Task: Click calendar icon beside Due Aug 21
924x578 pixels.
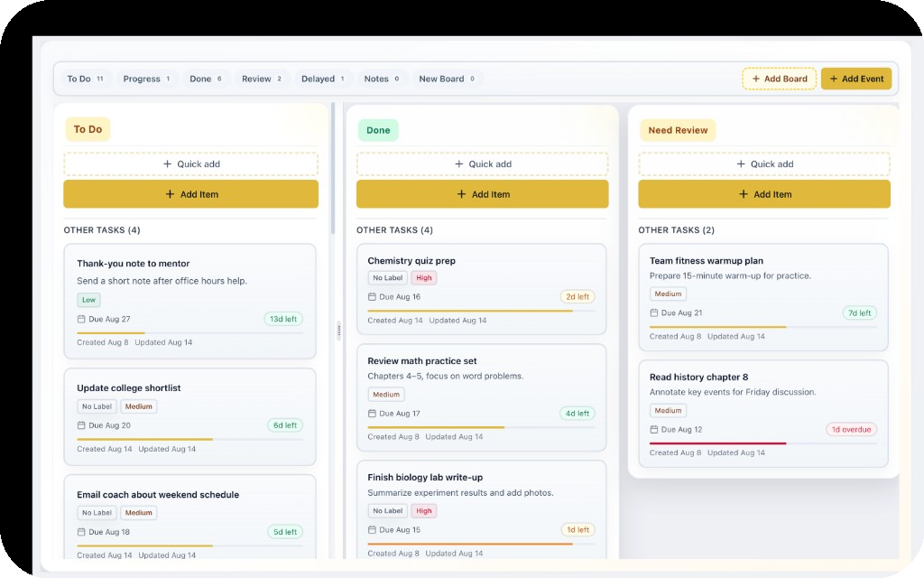Action: coord(653,312)
